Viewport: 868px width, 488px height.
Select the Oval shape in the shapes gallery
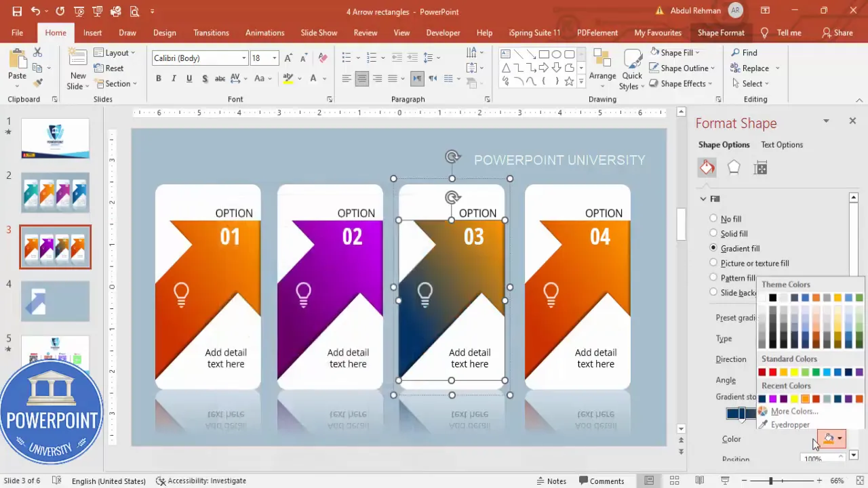tap(557, 54)
